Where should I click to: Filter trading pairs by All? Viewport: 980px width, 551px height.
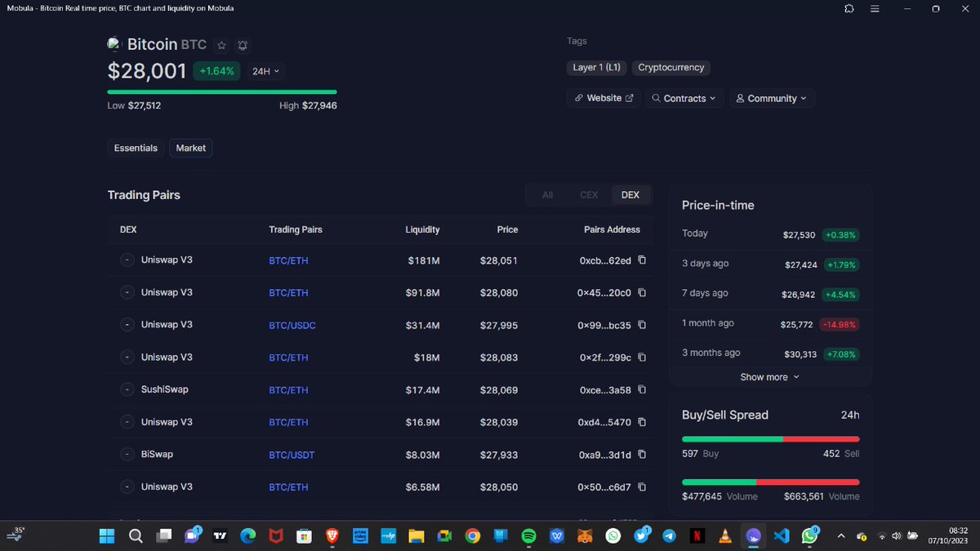[x=548, y=195]
